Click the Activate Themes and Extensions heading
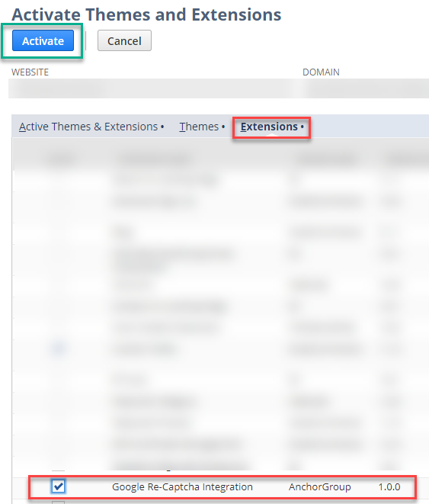 coord(146,14)
